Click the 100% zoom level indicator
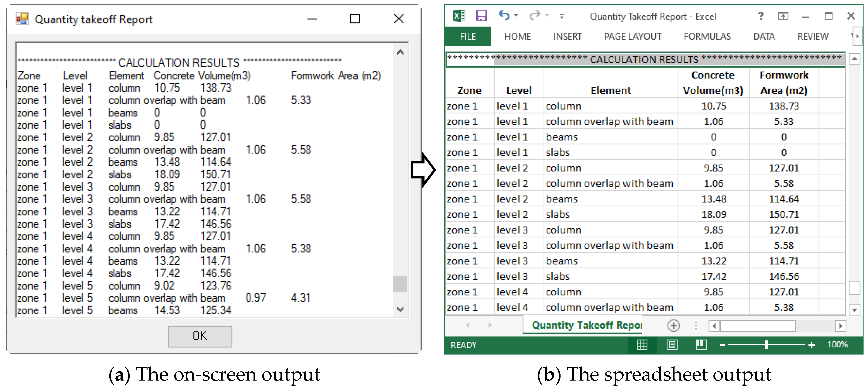 coord(837,344)
